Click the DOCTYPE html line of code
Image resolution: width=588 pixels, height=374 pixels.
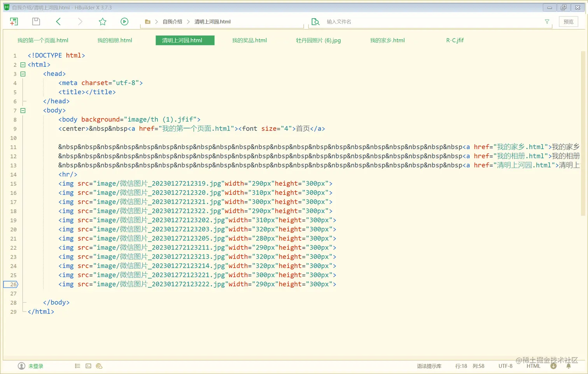56,56
